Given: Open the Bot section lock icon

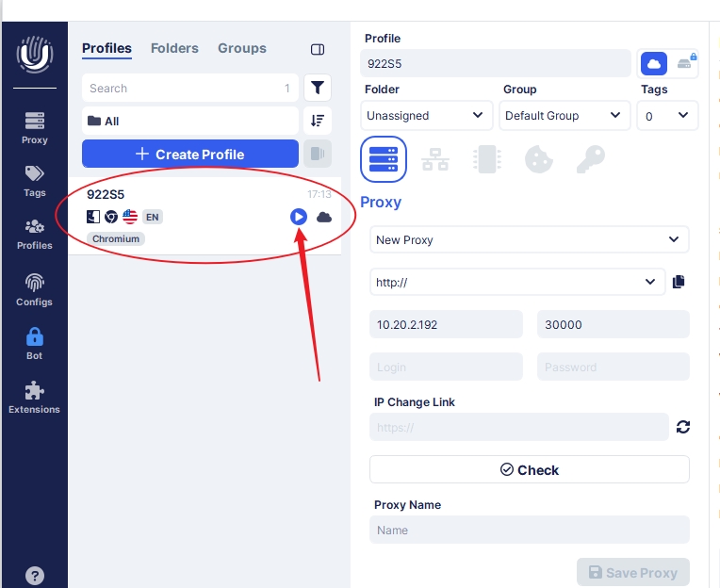Looking at the screenshot, I should 35,343.
